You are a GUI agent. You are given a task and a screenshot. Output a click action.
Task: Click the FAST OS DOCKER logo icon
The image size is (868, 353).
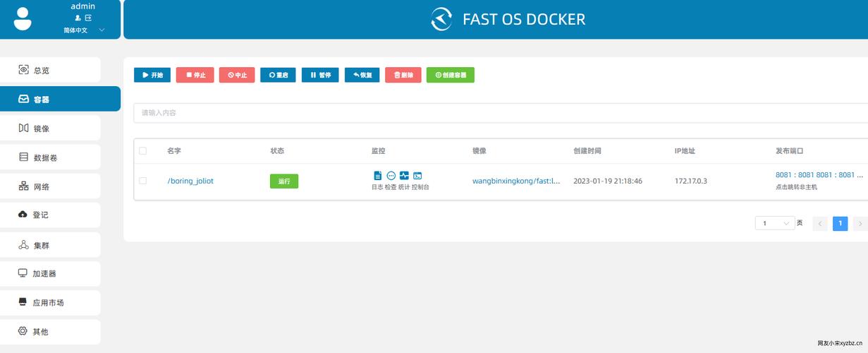click(441, 19)
